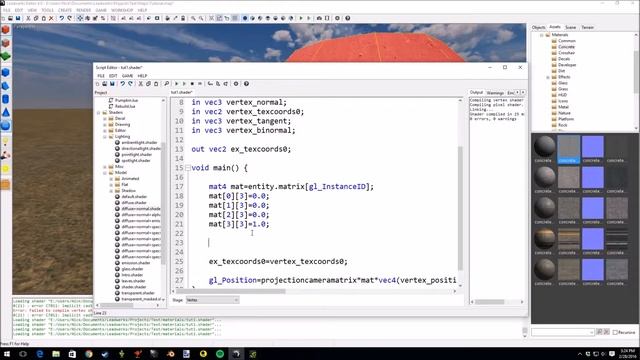Expand the Drawing folder in Project tree
Screen dimensions: 640x360
click(x=104, y=124)
